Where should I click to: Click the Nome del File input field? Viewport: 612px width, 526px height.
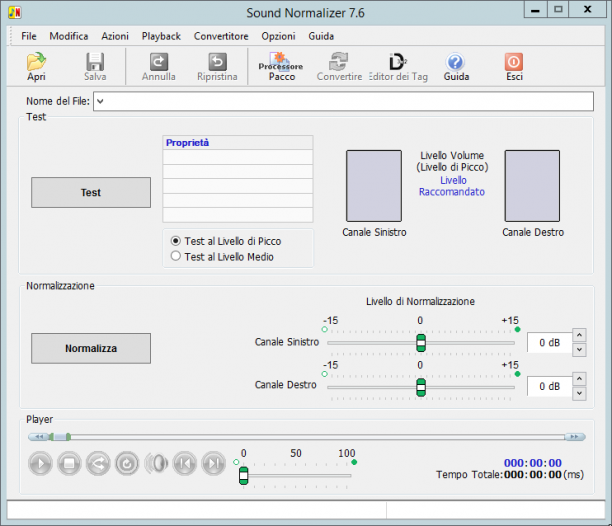coord(343,101)
